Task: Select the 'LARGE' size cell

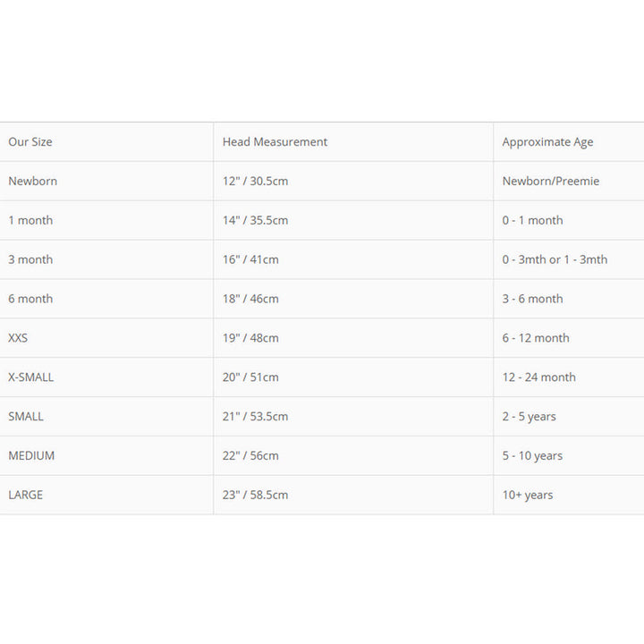Action: coord(25,496)
